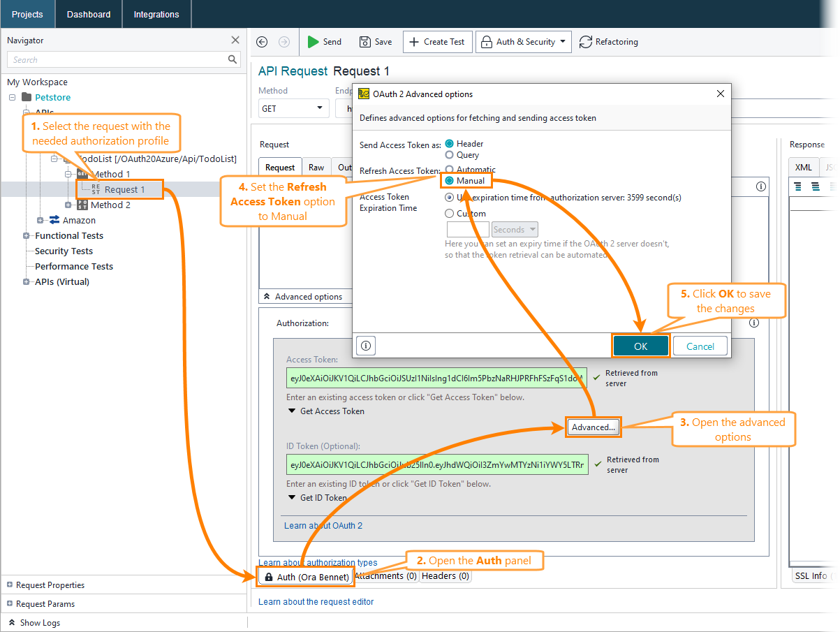
Task: Open the Auth & Security dropdown
Action: (523, 42)
